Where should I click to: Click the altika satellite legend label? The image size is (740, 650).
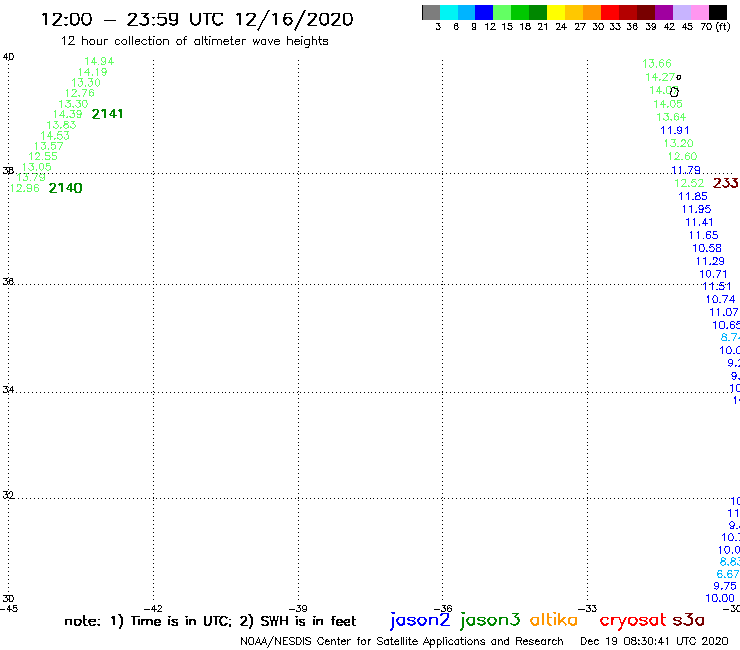coord(554,620)
